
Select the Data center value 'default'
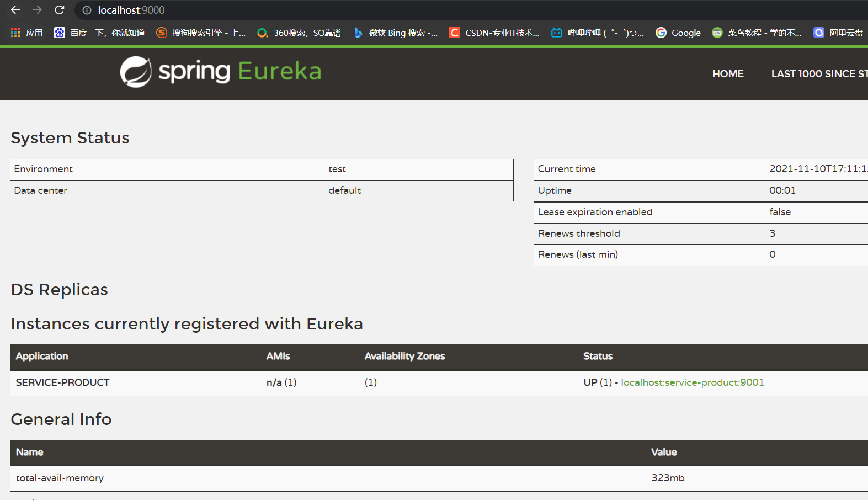tap(344, 190)
